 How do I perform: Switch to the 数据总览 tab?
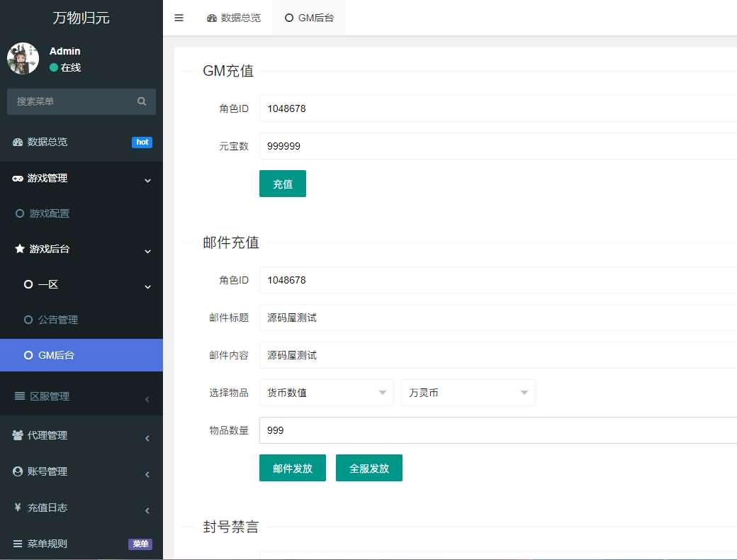pos(234,18)
